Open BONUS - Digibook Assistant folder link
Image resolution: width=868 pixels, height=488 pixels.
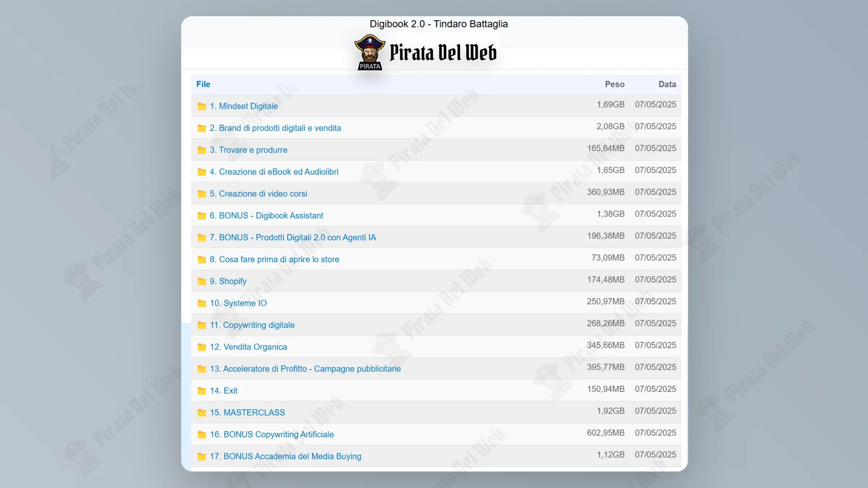(x=266, y=215)
